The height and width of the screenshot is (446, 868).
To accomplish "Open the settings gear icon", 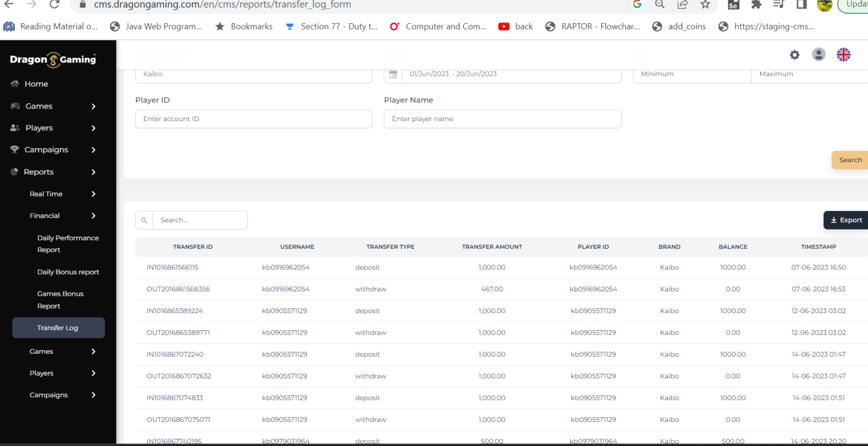I will tap(795, 55).
